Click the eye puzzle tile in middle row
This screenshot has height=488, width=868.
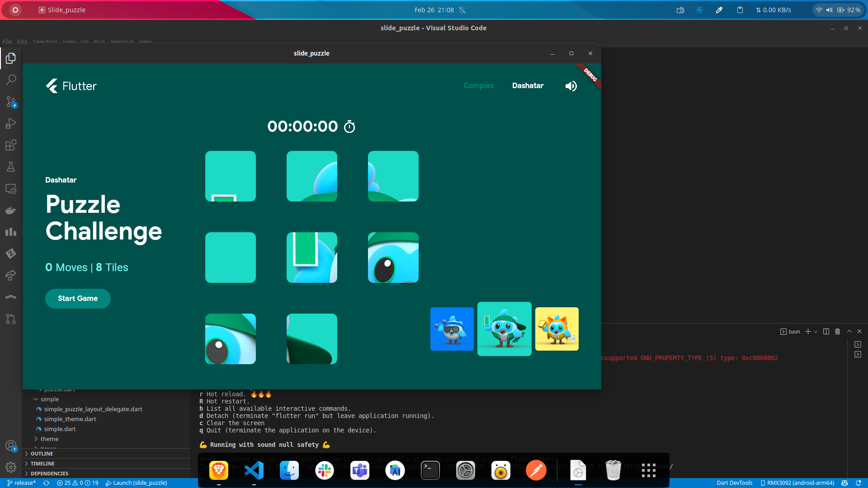click(x=393, y=258)
